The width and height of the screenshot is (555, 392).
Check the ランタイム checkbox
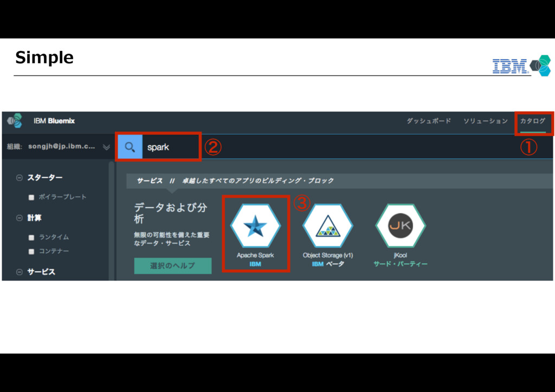pos(31,238)
